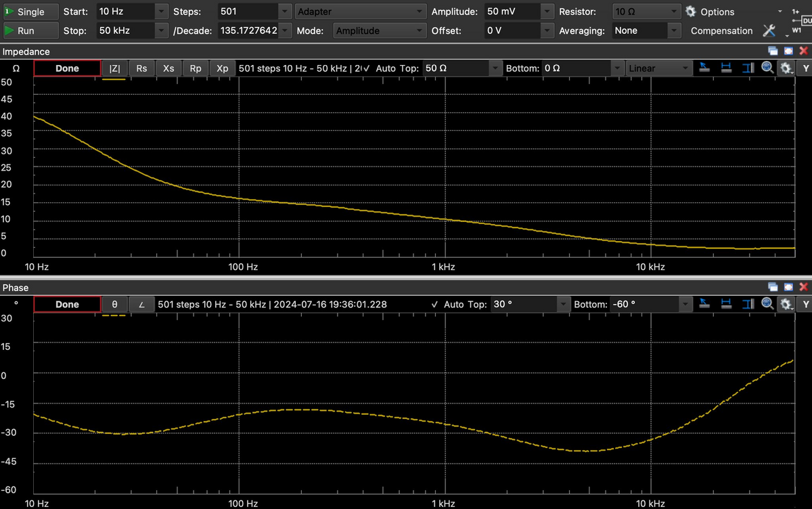
Task: Click Impedance panel cursor arrow icon
Action: click(704, 68)
